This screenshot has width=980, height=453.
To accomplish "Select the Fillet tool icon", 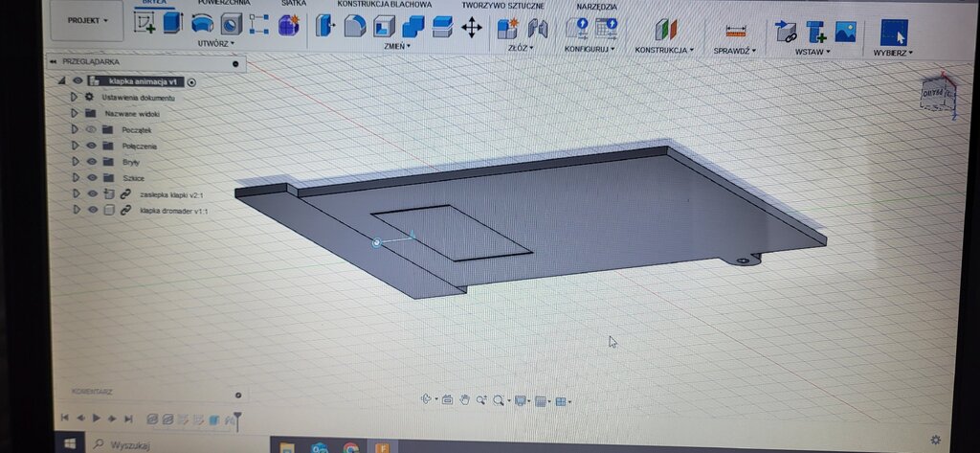I will 355,27.
